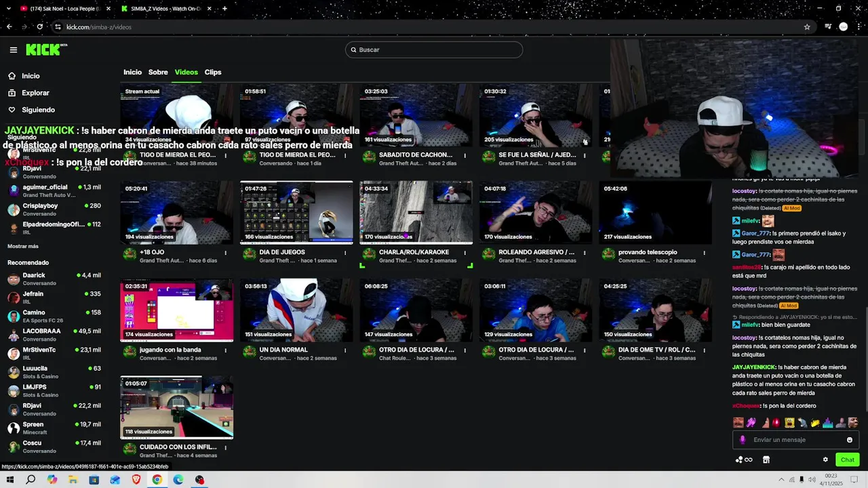Open options menu for jugando con la banda
This screenshot has height=488, width=868.
point(225,350)
